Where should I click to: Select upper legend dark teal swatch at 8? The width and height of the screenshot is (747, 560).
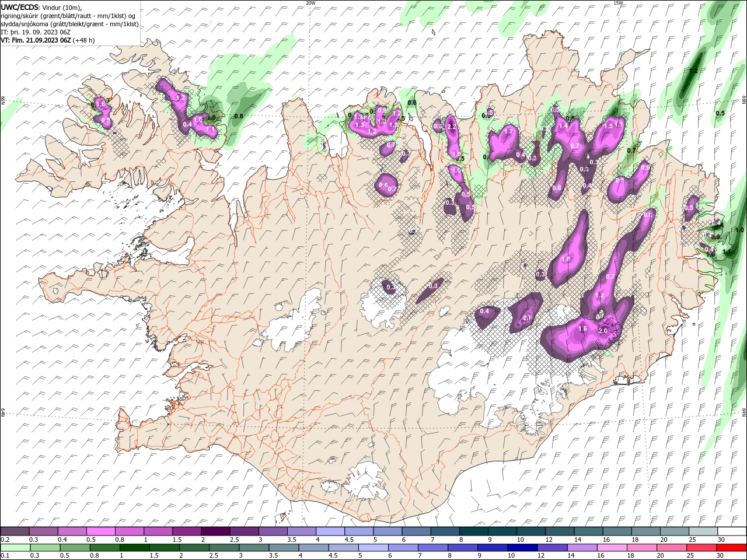pos(474,531)
